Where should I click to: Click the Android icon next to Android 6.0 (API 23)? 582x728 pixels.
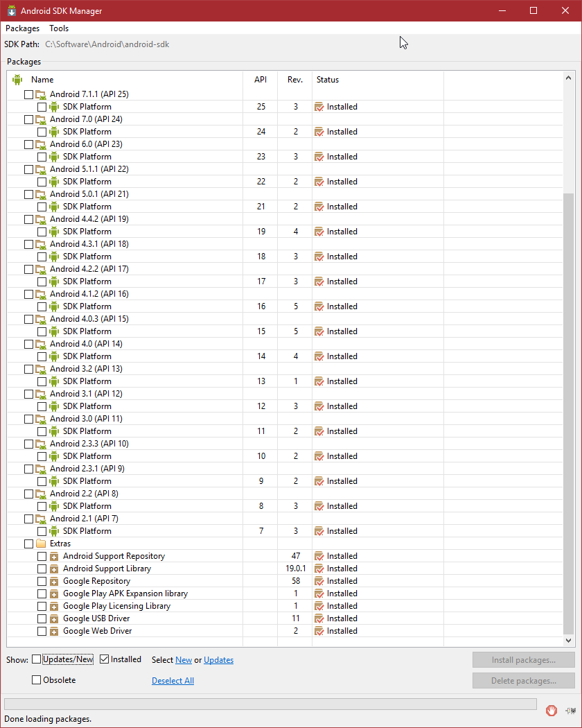(x=41, y=144)
